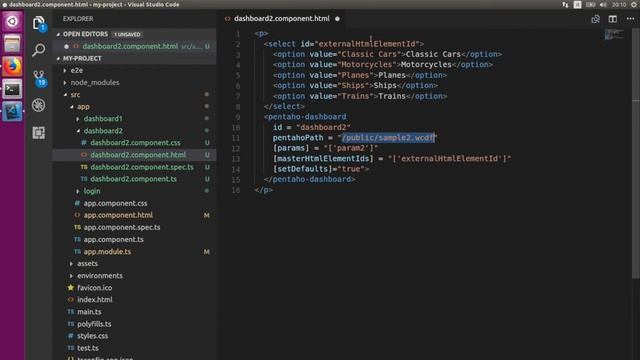Viewport: 640px width, 360px height.
Task: Open dashboard2.component.spec.ts file
Action: pos(142,167)
